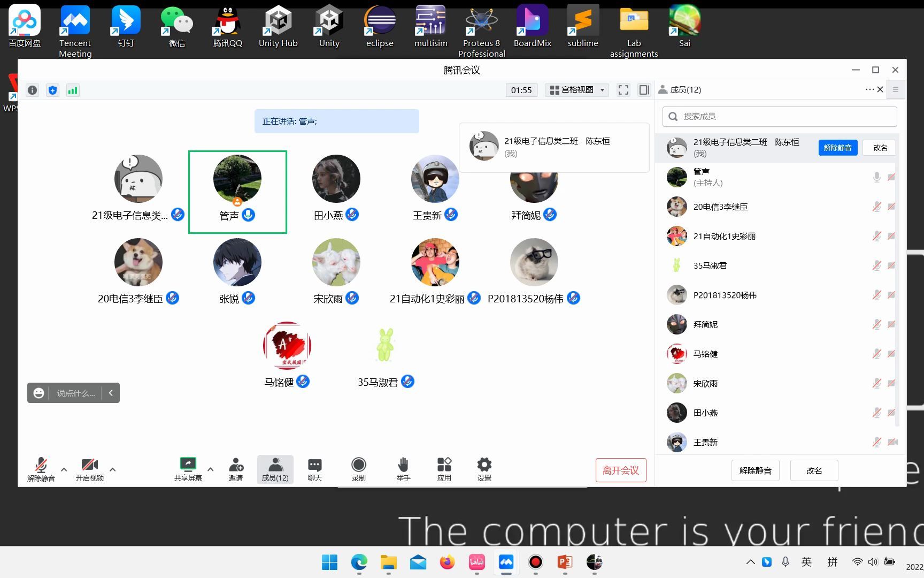Viewport: 924px width, 578px height.
Task: Click 35马淑君 green rabbit avatar in grid
Action: coord(386,346)
